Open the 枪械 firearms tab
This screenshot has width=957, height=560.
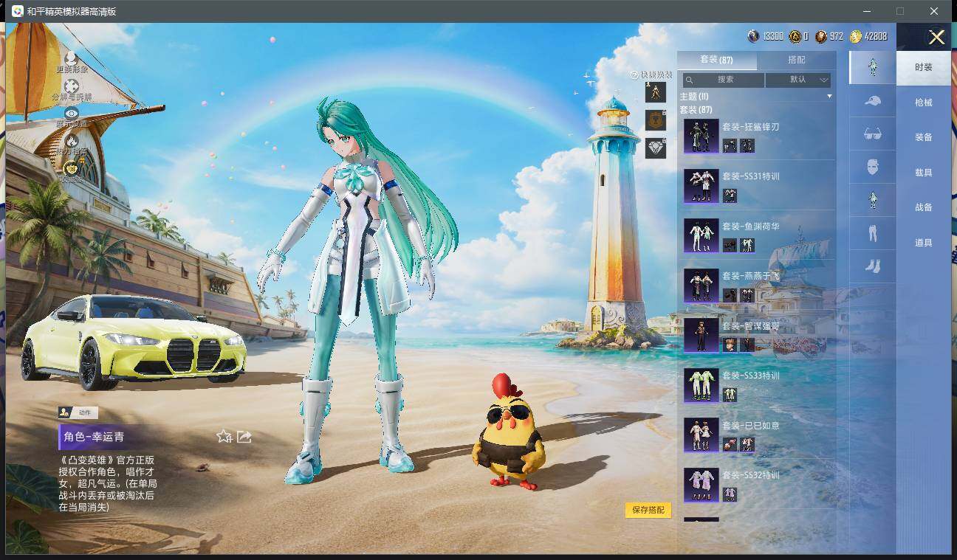coord(924,103)
